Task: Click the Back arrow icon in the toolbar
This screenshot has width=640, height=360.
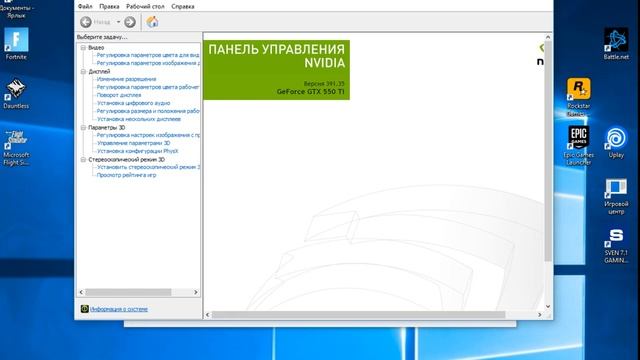Action: pos(86,22)
